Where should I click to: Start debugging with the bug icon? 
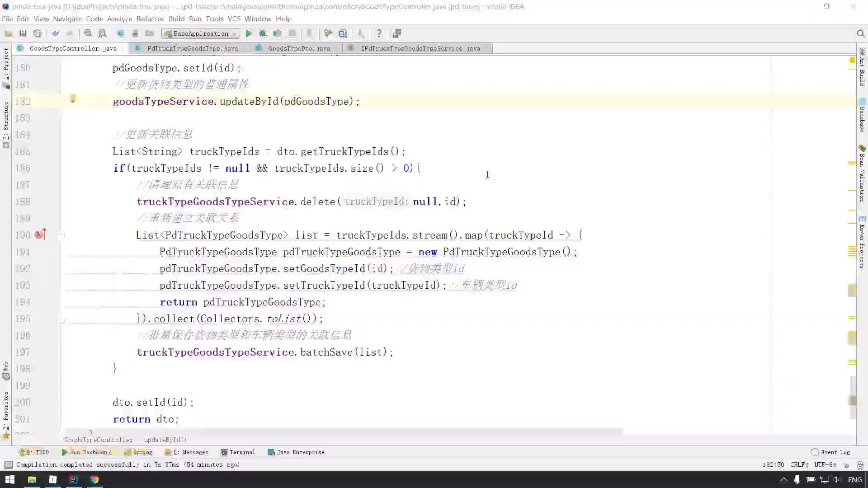click(x=263, y=33)
